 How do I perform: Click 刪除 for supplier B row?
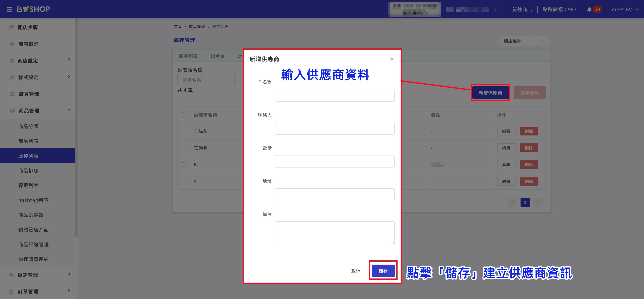pyautogui.click(x=529, y=165)
